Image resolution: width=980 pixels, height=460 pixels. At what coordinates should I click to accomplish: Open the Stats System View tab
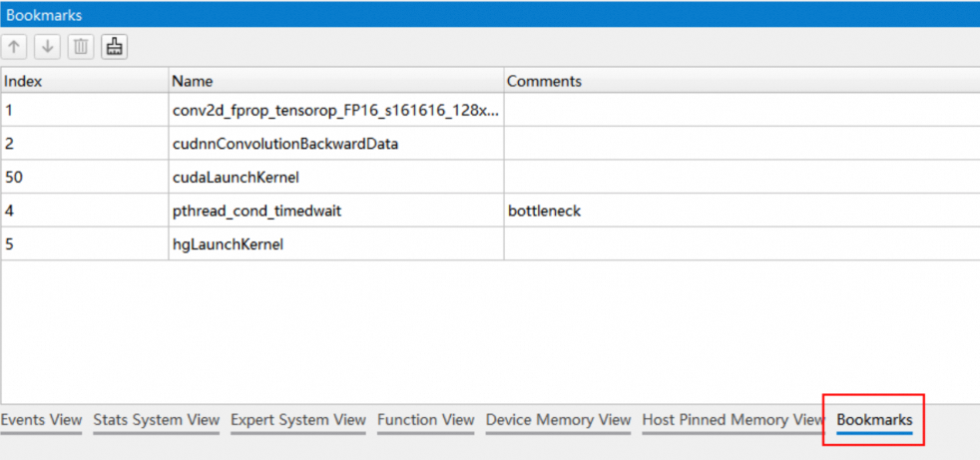tap(156, 420)
